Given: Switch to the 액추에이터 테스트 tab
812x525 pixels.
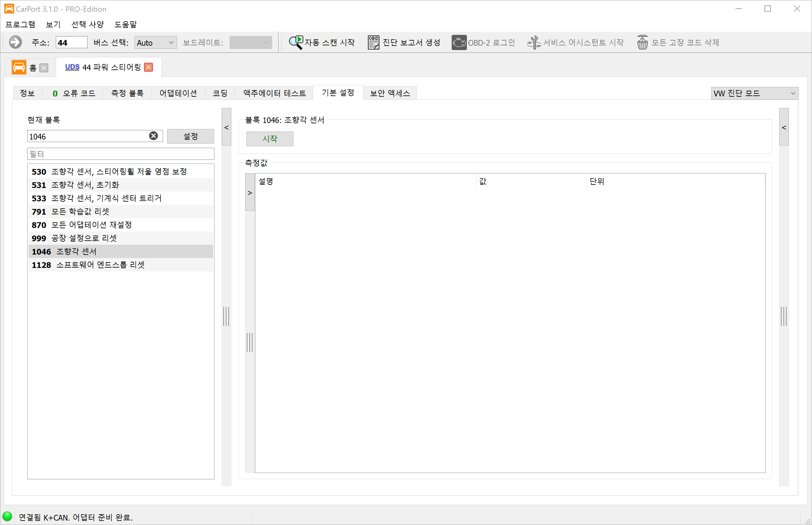Looking at the screenshot, I should click(274, 94).
